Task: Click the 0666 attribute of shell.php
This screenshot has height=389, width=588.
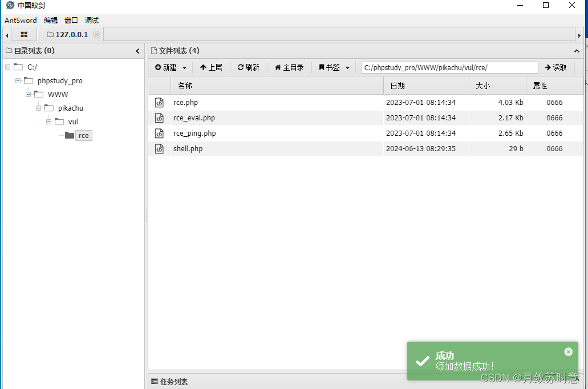Action: coord(554,148)
